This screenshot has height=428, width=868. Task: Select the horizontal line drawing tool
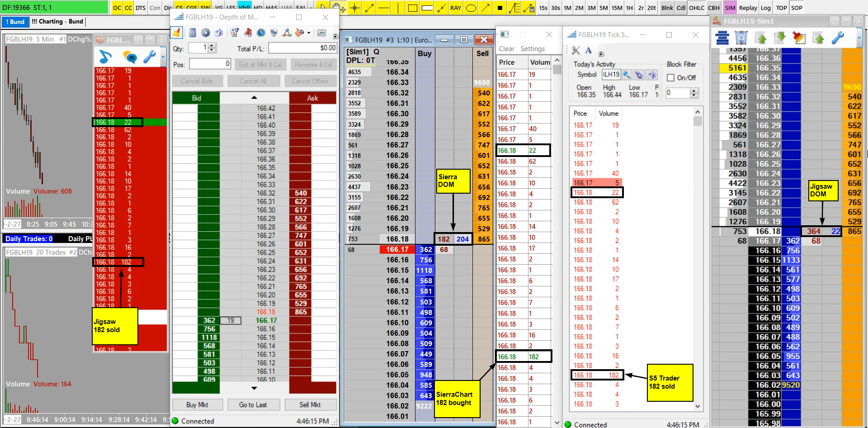tap(384, 8)
